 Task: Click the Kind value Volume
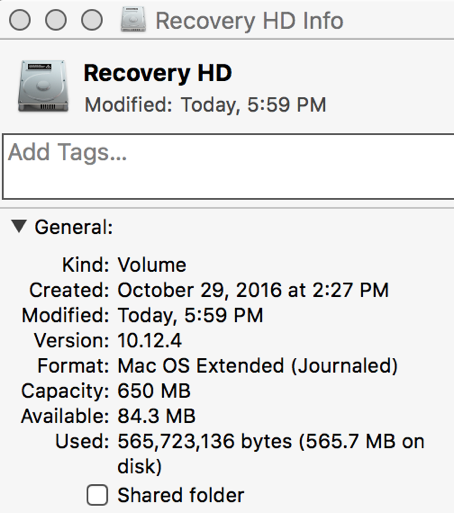coord(152,265)
